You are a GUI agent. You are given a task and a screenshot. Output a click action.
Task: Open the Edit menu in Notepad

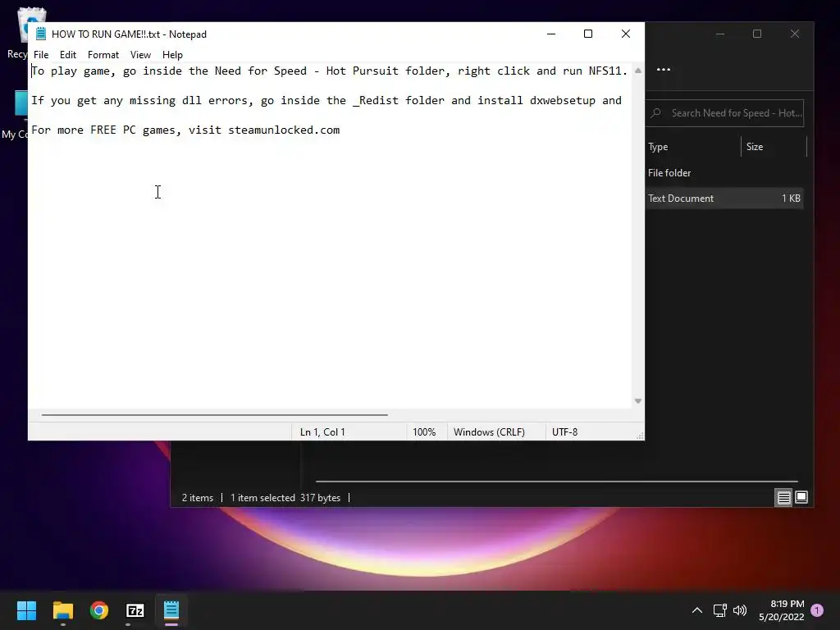[67, 55]
